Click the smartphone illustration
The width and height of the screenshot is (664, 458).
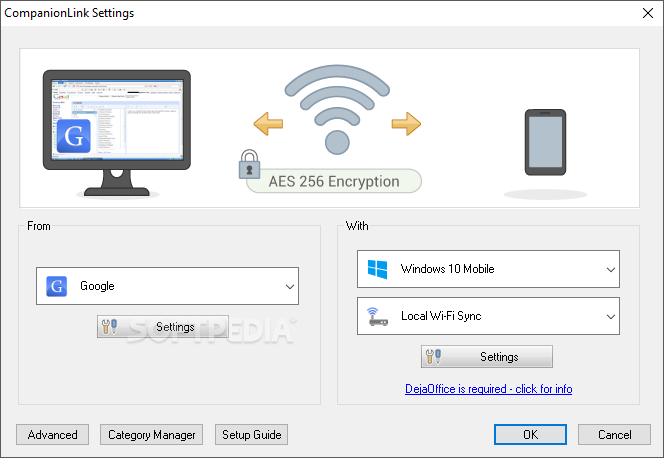point(545,142)
